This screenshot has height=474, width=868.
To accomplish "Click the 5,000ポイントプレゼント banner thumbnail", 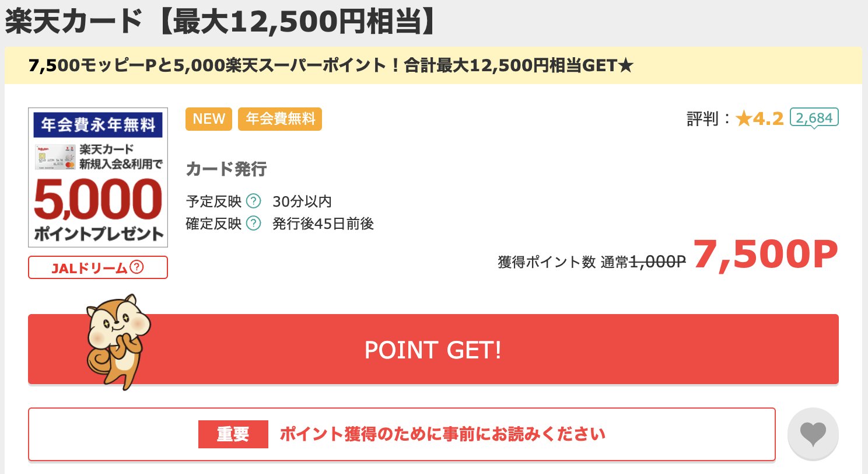I will coord(98,177).
